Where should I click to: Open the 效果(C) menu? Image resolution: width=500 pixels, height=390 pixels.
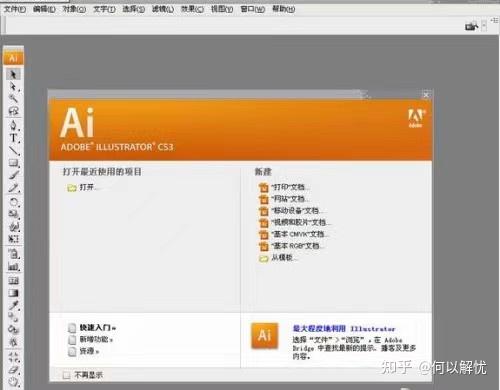192,9
